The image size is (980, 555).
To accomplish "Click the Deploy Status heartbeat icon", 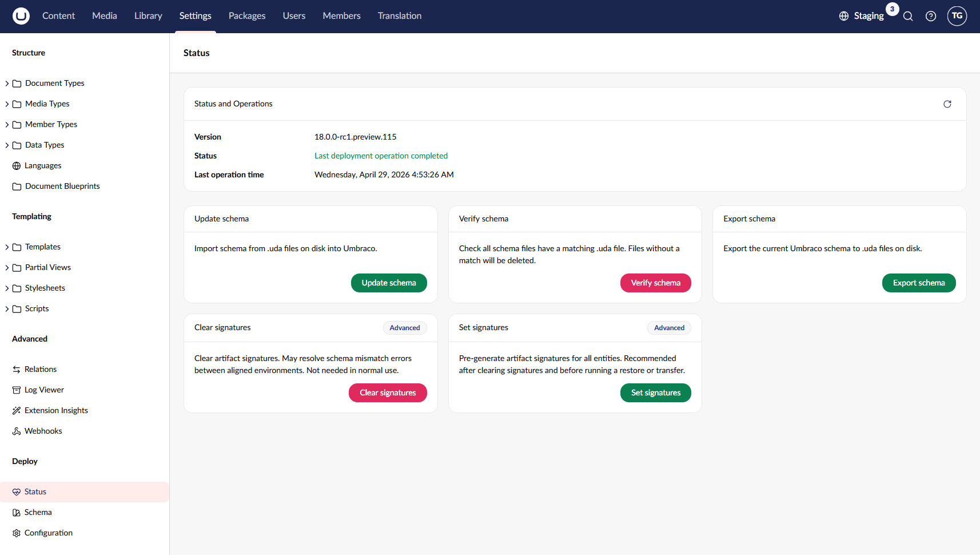I will (17, 492).
